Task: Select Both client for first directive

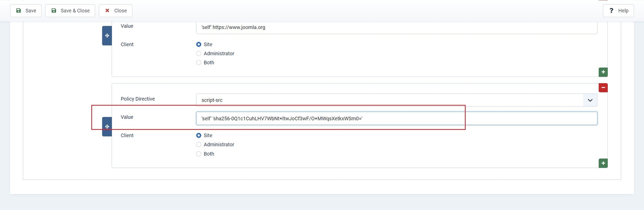Action: pos(199,63)
